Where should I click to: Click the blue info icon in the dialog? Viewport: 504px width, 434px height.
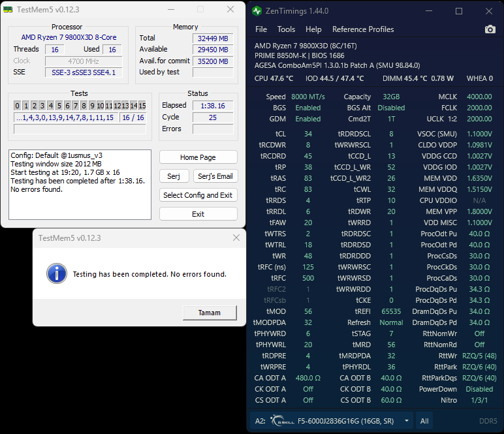pos(57,273)
